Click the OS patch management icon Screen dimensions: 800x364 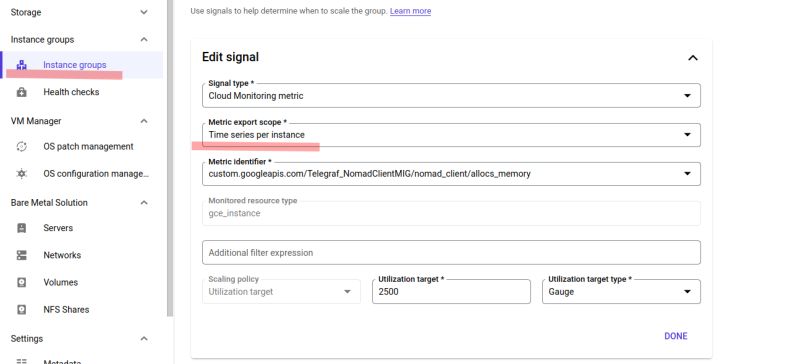tap(21, 147)
